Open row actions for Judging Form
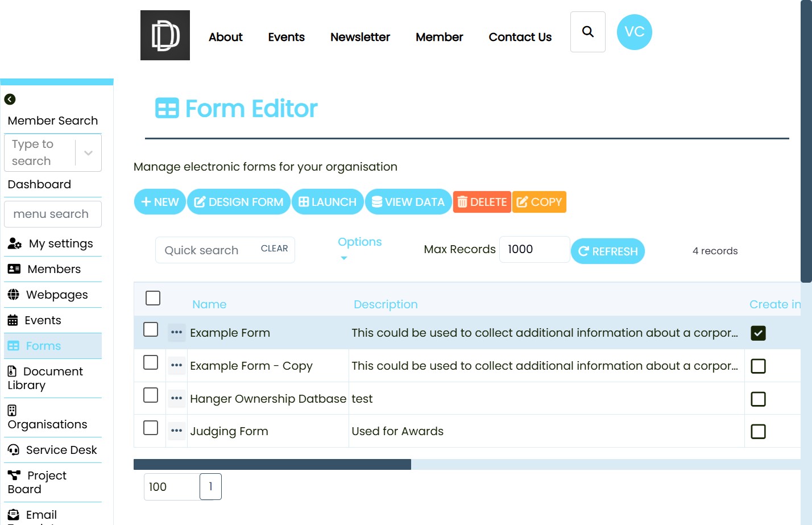The height and width of the screenshot is (525, 812). 176,431
